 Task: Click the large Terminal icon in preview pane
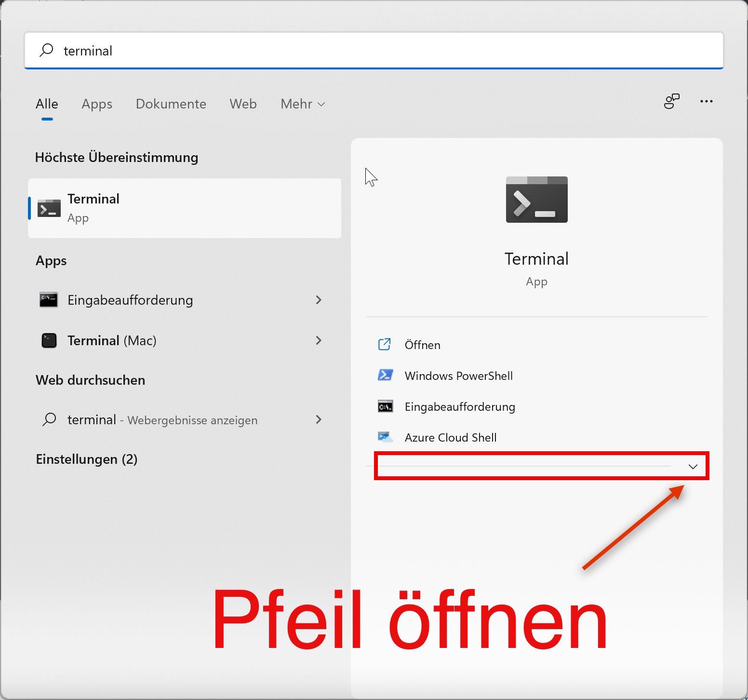click(x=537, y=200)
